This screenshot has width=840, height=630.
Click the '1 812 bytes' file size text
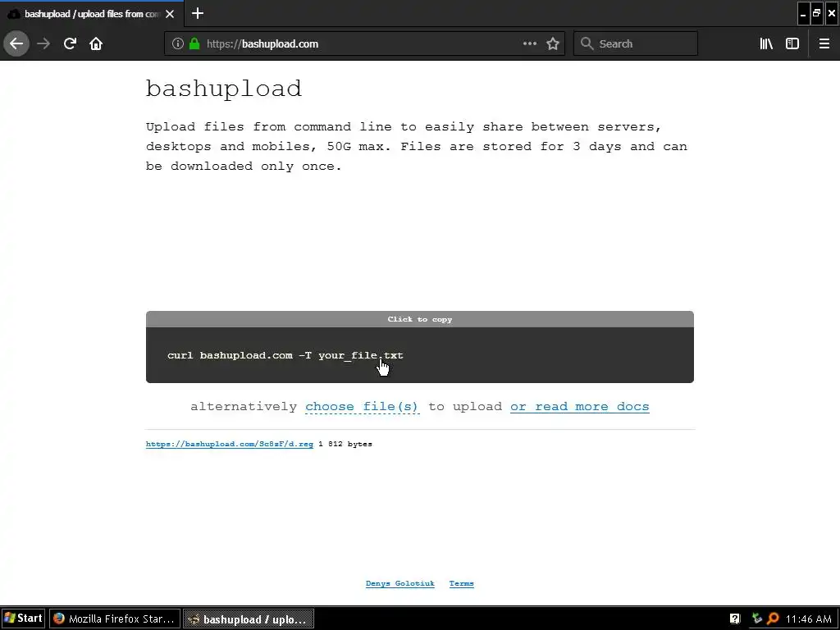click(345, 444)
